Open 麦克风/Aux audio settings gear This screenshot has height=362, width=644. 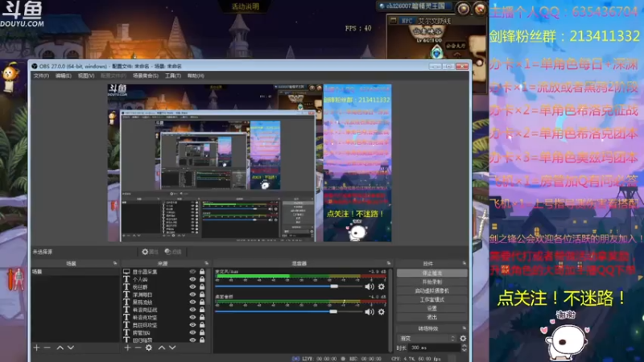click(x=382, y=287)
